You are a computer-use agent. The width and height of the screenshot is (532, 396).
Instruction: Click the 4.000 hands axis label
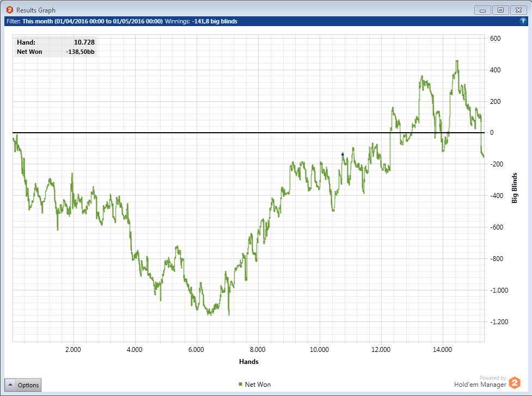[x=134, y=350]
